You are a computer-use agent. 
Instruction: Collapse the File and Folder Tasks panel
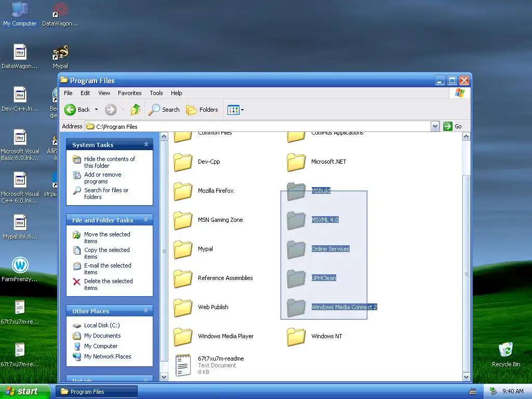pos(146,220)
